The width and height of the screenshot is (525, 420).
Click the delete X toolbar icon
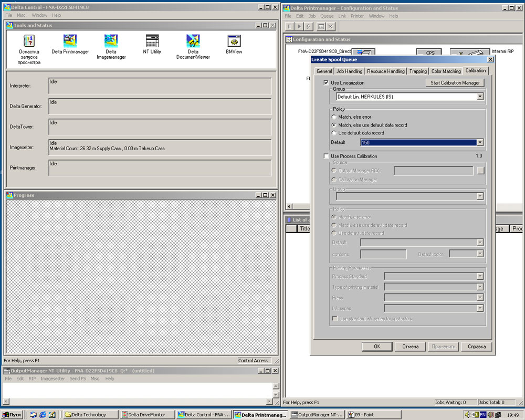[330, 26]
